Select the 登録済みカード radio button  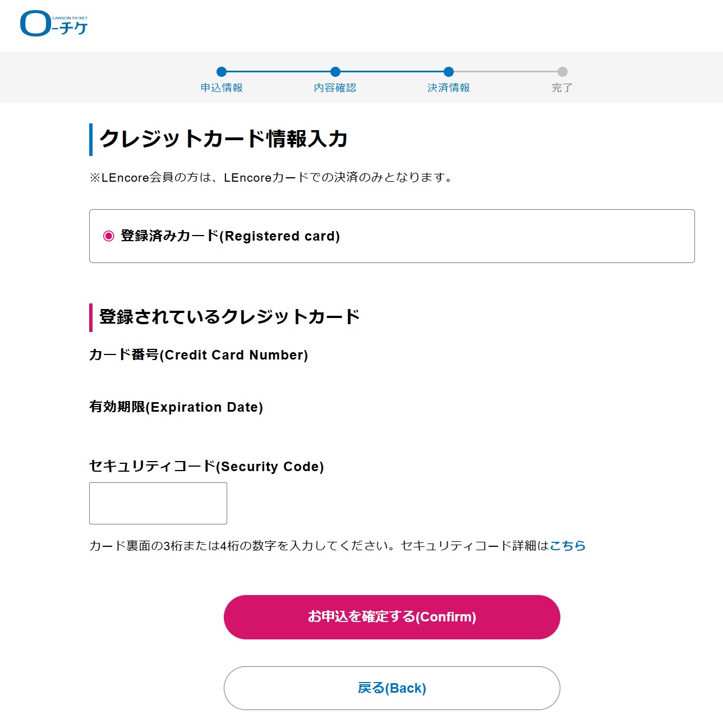click(109, 236)
